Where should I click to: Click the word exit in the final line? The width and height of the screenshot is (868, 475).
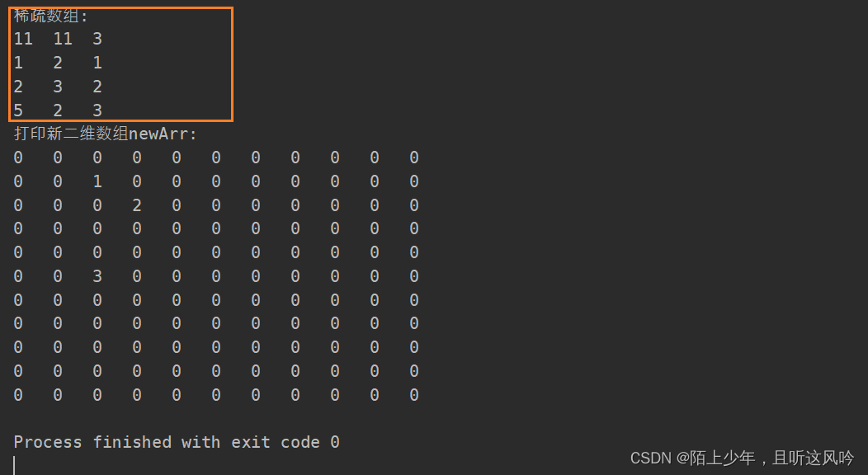pos(250,442)
